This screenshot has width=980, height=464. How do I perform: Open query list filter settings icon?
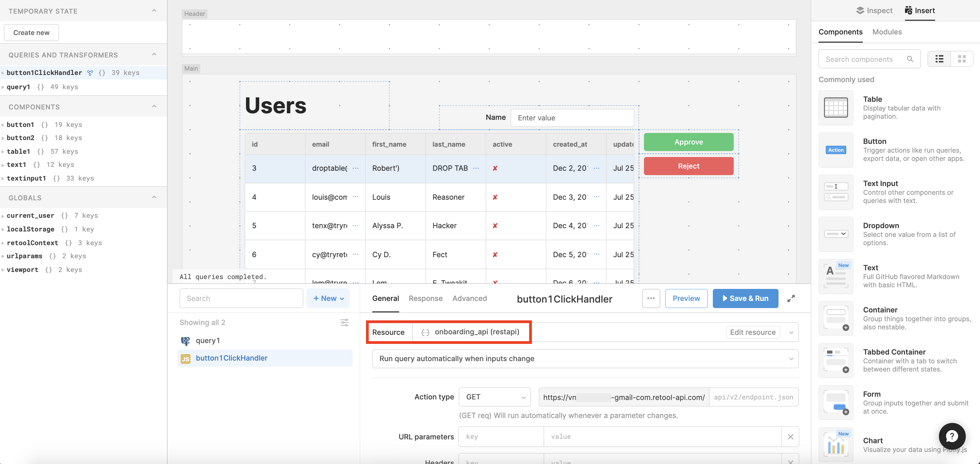(344, 323)
